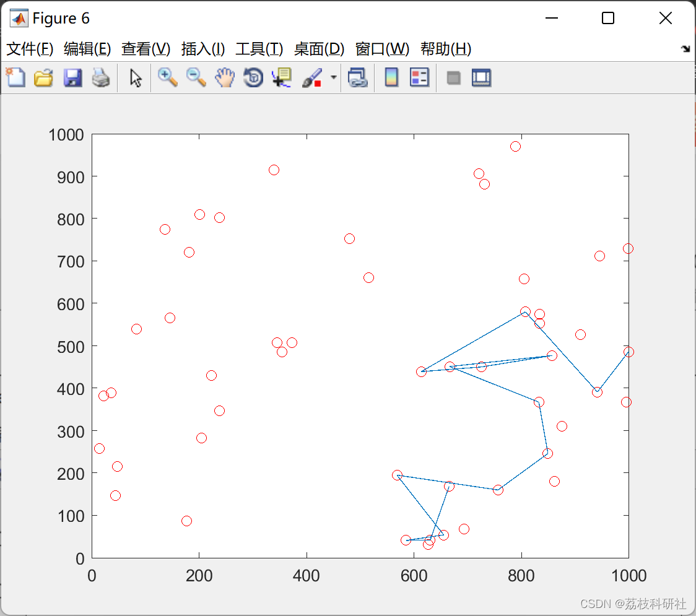
Task: Click the x-axis label 600
Action: pyautogui.click(x=414, y=576)
